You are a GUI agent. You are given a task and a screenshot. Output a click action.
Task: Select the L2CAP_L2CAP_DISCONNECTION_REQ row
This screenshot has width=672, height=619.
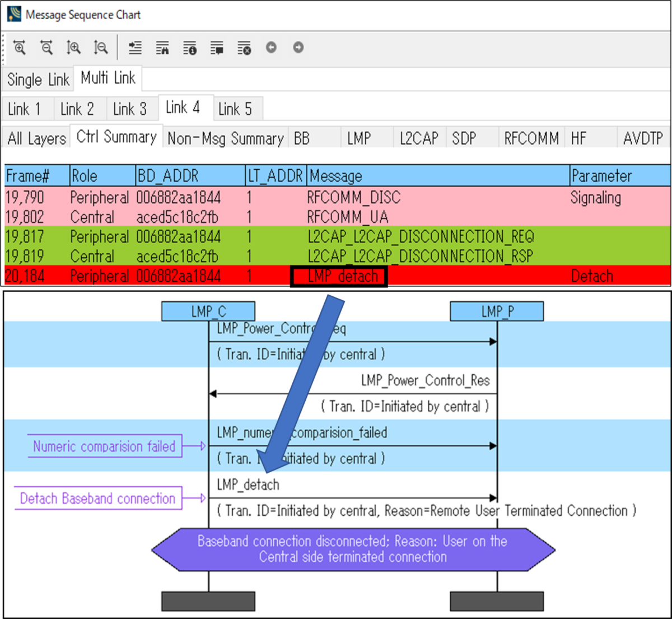tap(337, 236)
